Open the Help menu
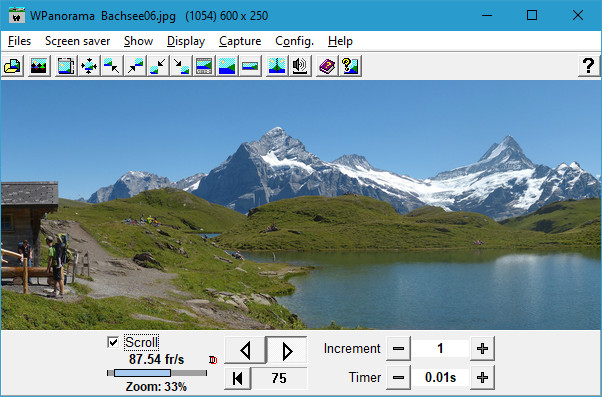The width and height of the screenshot is (602, 397). click(340, 41)
